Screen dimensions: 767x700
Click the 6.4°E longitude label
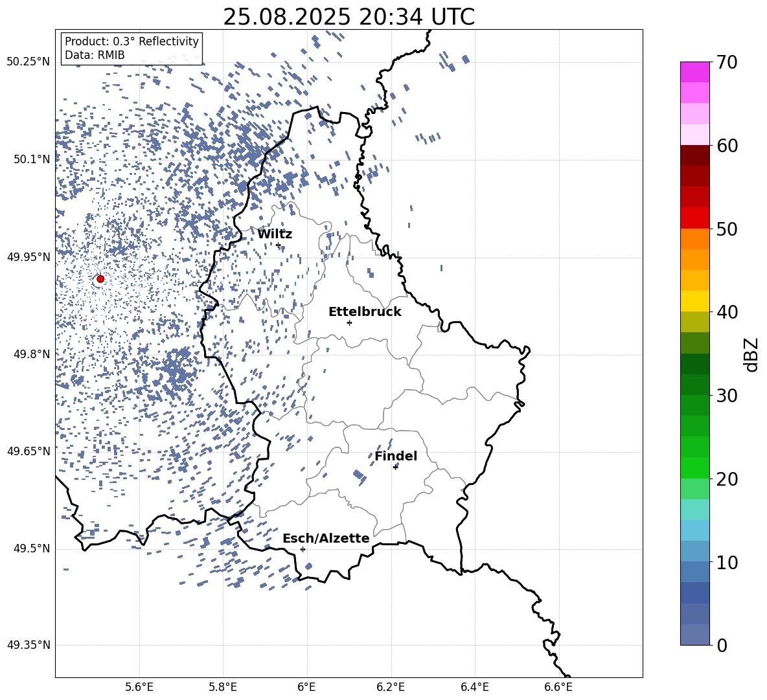pyautogui.click(x=475, y=687)
